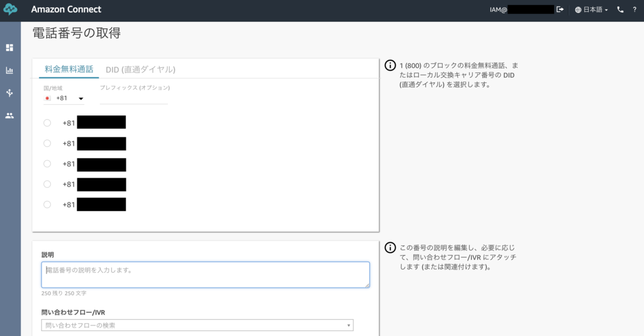644x336 pixels.
Task: Click the 電話番号の取得 page heading
Action: (77, 33)
